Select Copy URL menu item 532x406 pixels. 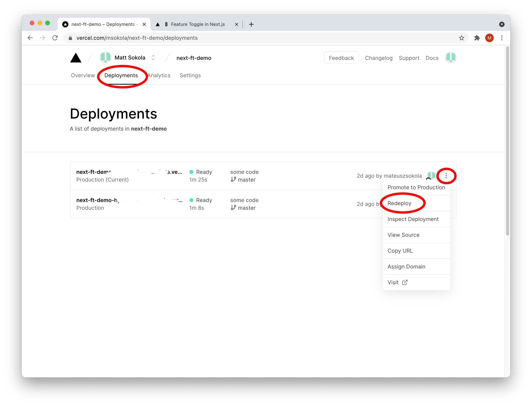point(416,251)
